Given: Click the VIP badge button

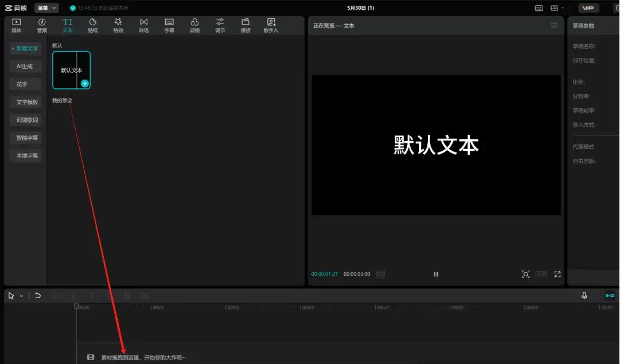Looking at the screenshot, I should (588, 8).
